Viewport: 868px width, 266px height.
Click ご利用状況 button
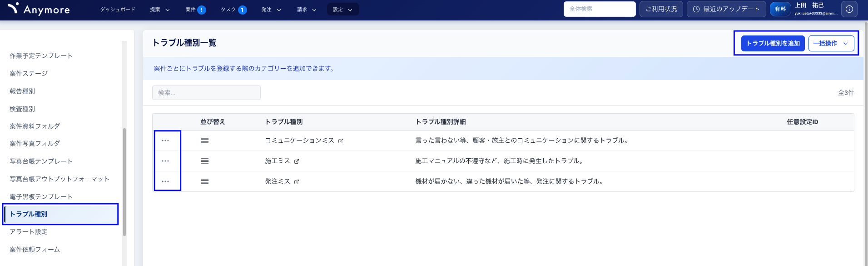coord(661,9)
